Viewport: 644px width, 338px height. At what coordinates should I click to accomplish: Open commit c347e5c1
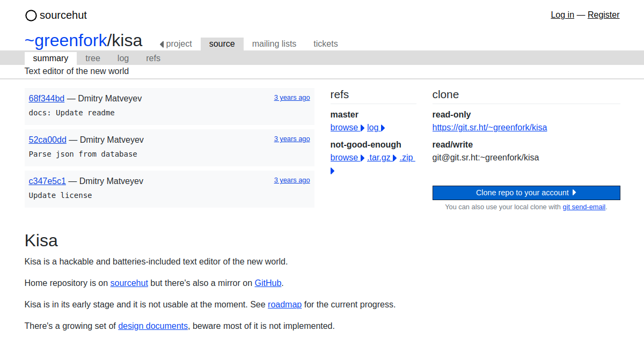(x=47, y=181)
